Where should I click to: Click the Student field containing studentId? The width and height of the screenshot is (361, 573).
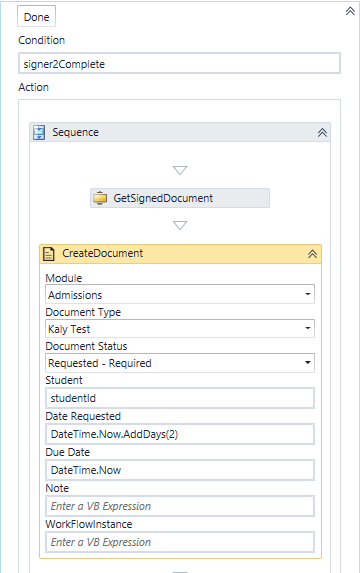180,398
